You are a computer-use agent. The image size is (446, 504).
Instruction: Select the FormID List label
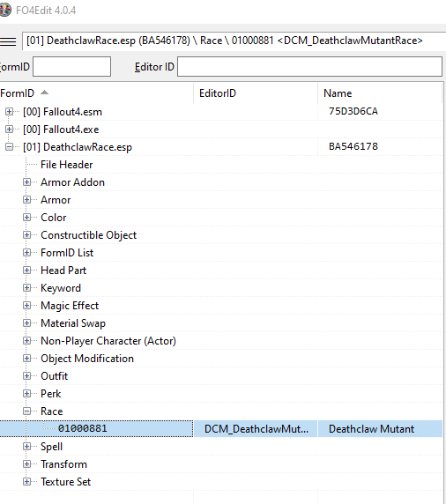coord(67,253)
